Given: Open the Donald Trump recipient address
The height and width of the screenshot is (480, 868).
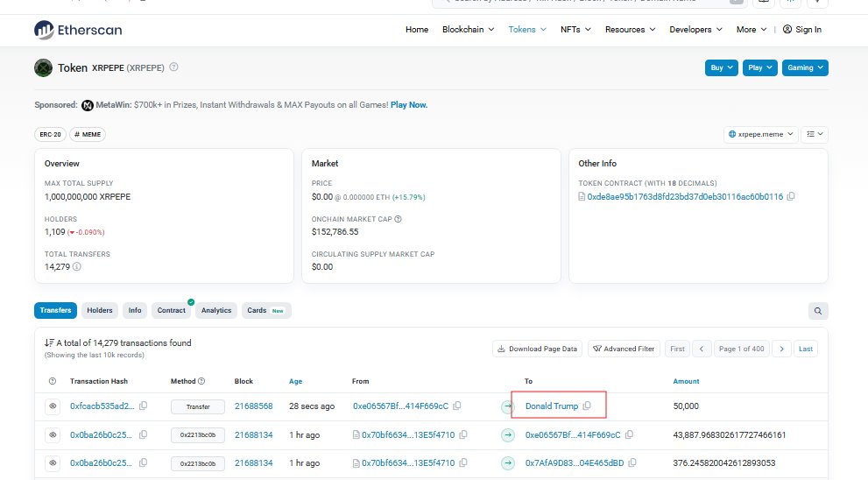Looking at the screenshot, I should (551, 406).
